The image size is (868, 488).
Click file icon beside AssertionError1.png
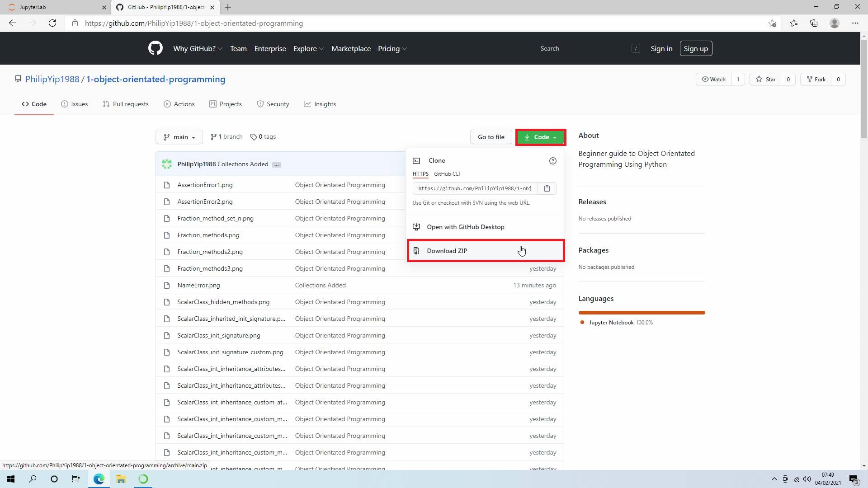(167, 185)
